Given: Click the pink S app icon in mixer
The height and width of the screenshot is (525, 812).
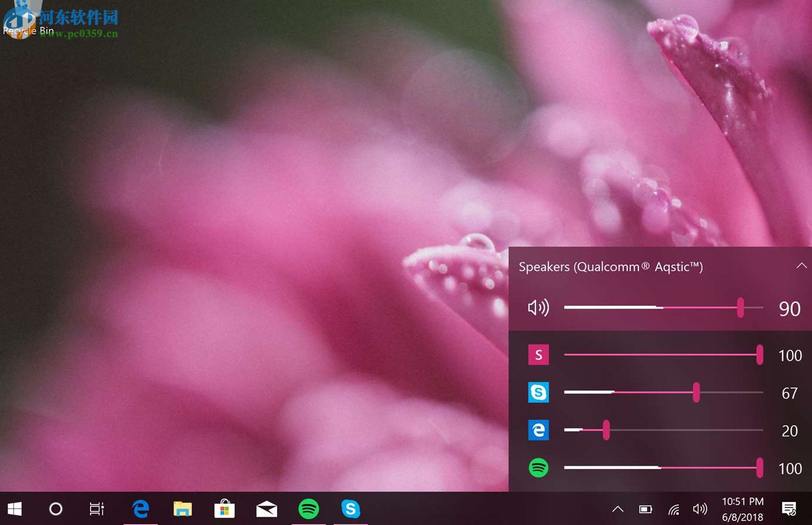Looking at the screenshot, I should tap(538, 355).
